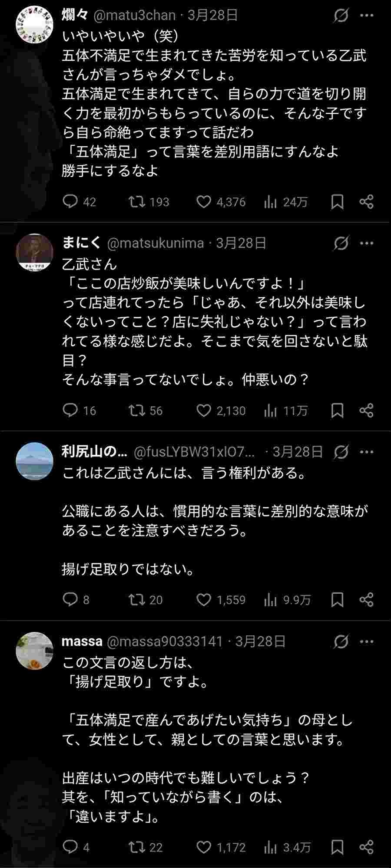Open the 利尻山 user's profile avatar
Screen dimensions: 391x868
(x=34, y=461)
